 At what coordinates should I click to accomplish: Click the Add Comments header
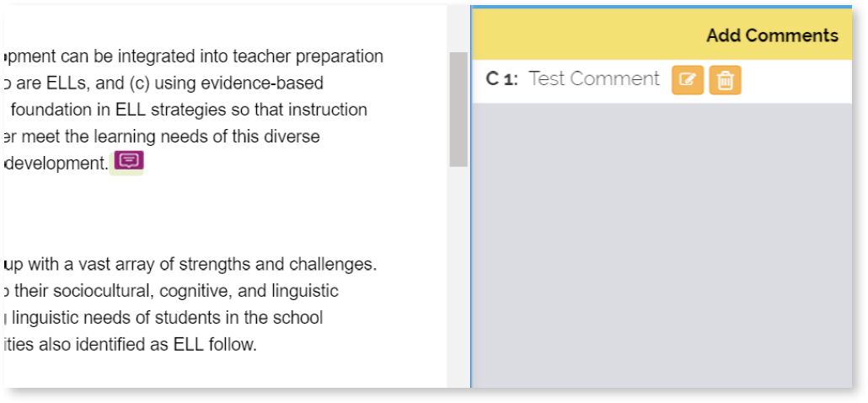[772, 35]
